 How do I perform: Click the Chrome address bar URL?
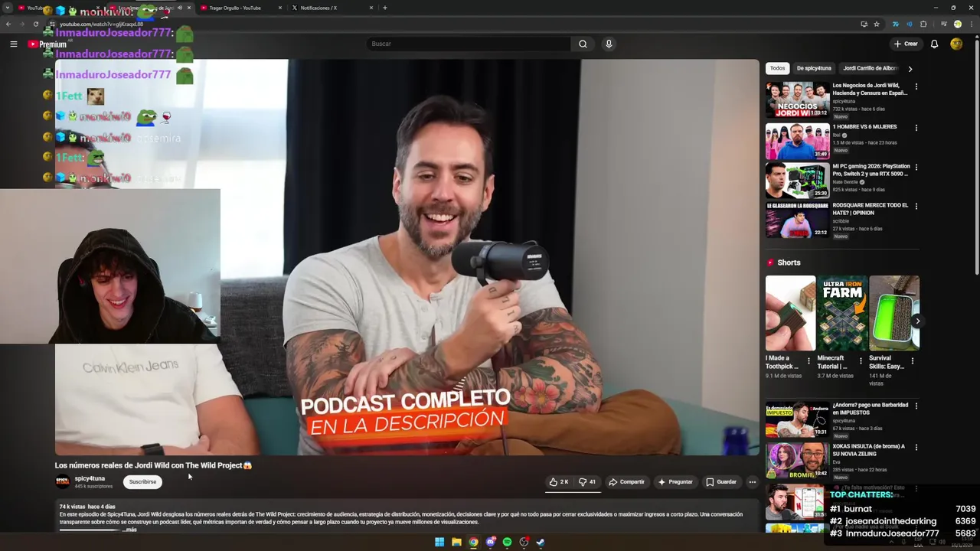(x=102, y=24)
